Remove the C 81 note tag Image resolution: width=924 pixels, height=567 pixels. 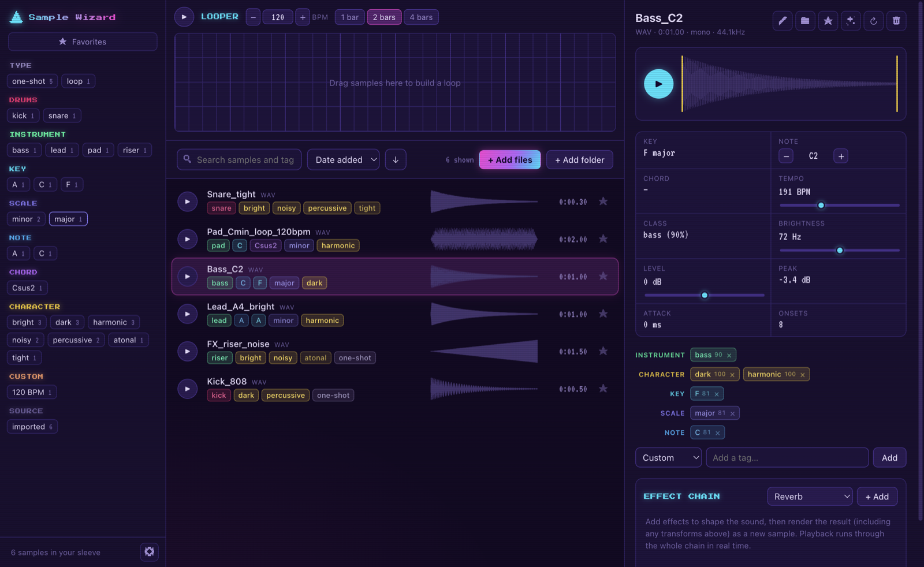tap(718, 432)
